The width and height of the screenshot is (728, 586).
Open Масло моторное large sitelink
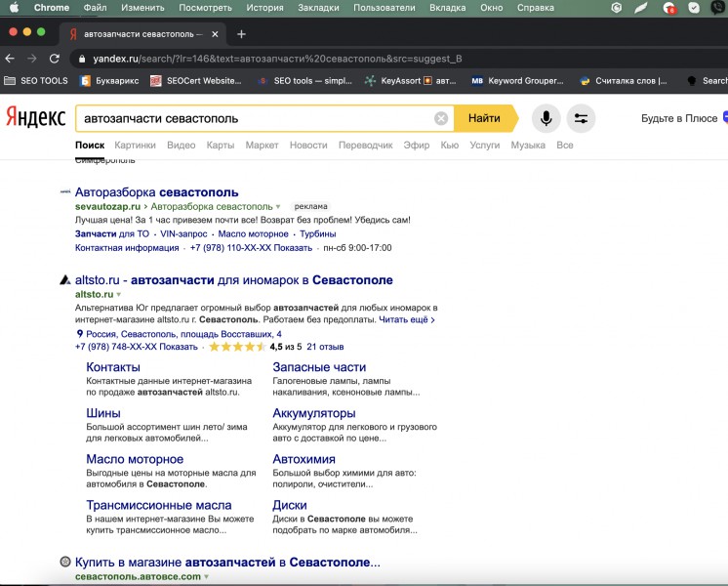tap(135, 459)
